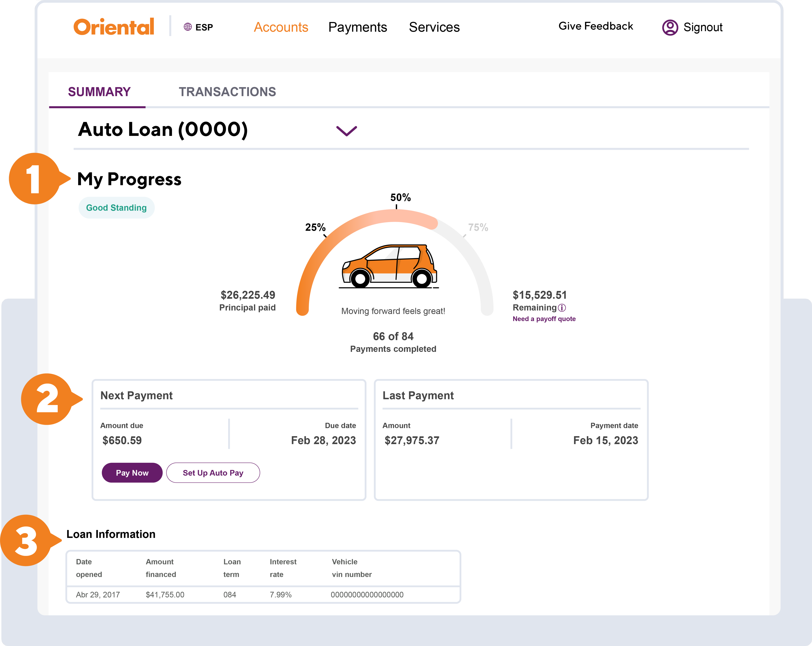Image resolution: width=812 pixels, height=646 pixels.
Task: Switch to the Transactions tab
Action: 227,92
